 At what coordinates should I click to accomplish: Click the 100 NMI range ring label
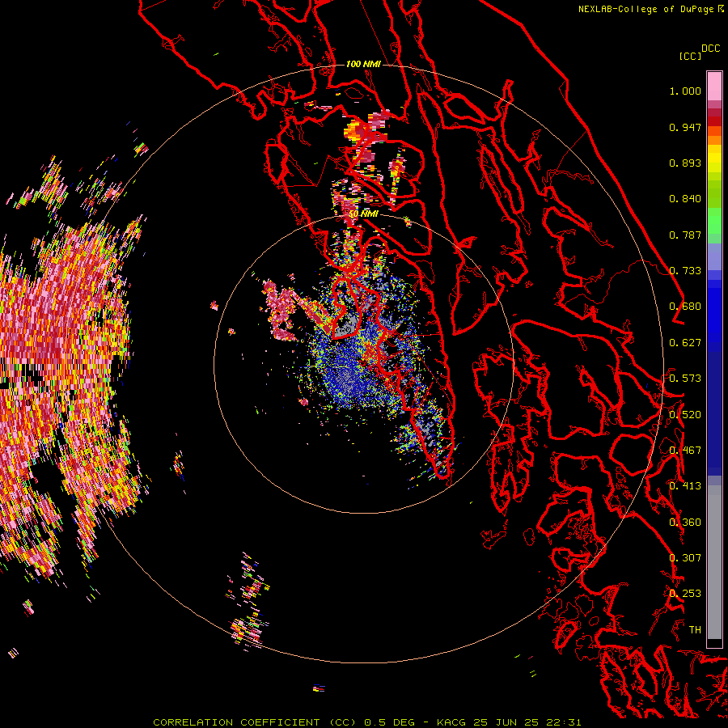[363, 64]
